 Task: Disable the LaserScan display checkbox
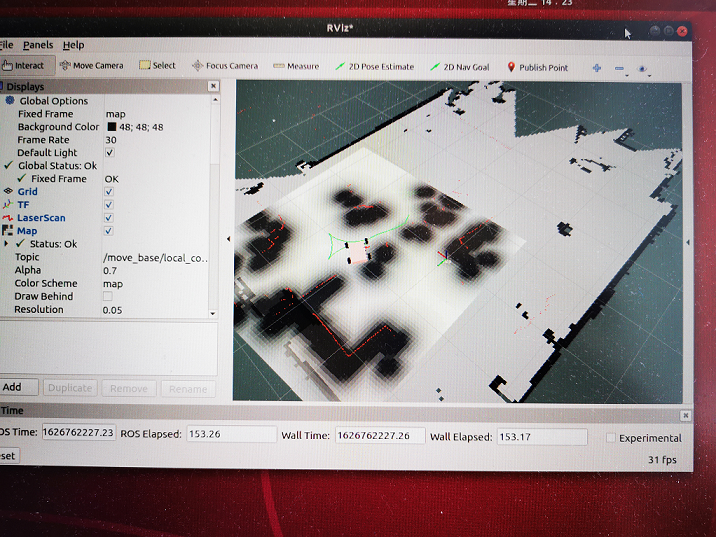[x=109, y=218]
